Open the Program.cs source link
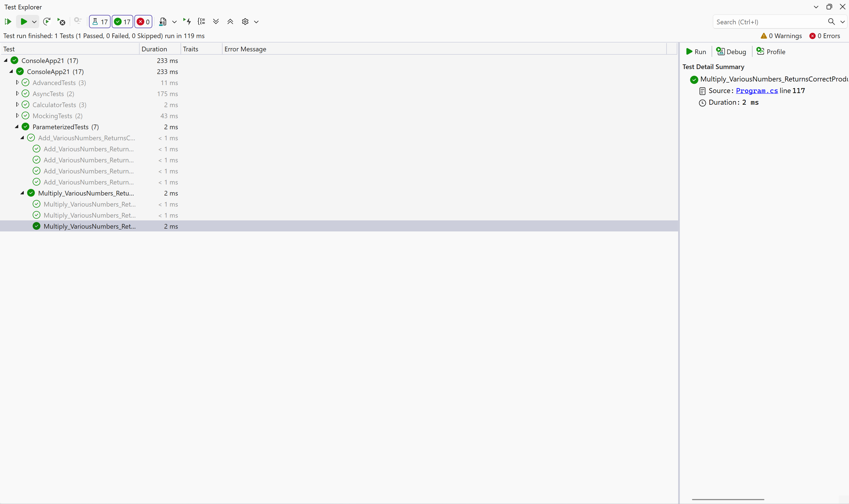Viewport: 849px width, 504px height. click(x=757, y=91)
